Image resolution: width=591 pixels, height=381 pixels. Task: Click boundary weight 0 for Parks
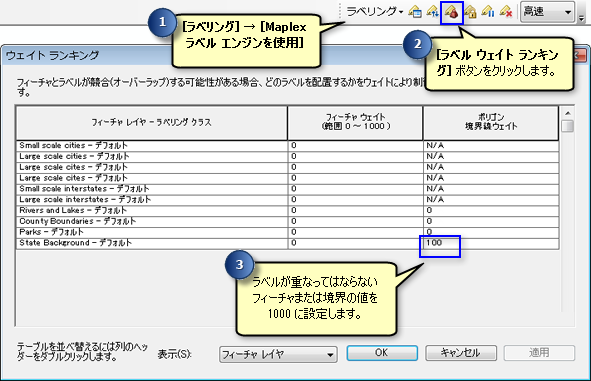click(491, 233)
